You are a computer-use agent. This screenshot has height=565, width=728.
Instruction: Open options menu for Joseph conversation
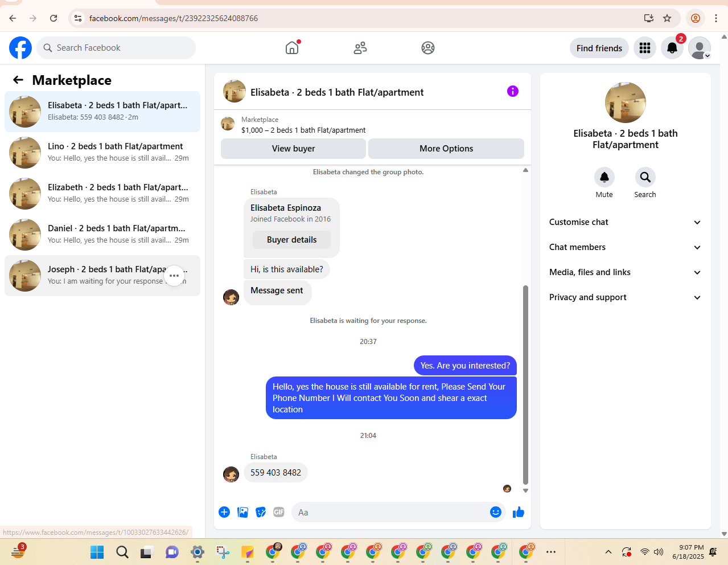174,276
